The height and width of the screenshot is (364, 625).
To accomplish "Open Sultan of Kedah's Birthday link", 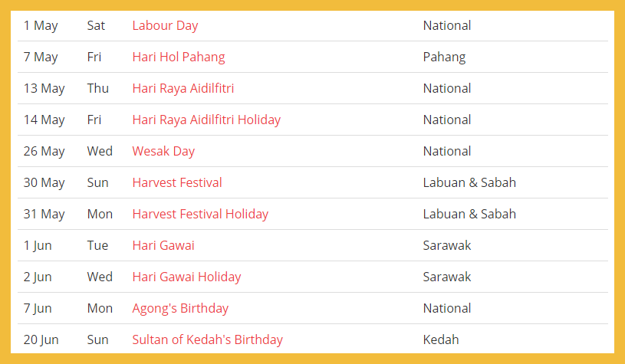I will (207, 339).
